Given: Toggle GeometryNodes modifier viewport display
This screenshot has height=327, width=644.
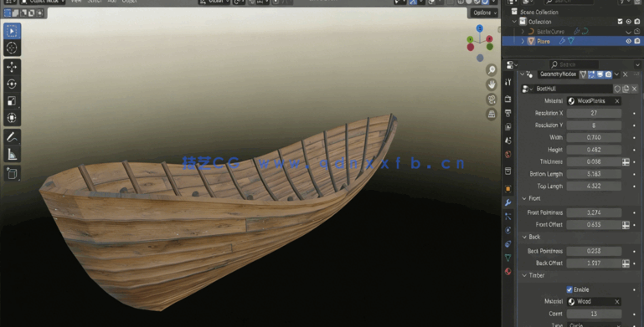Looking at the screenshot, I should [600, 74].
